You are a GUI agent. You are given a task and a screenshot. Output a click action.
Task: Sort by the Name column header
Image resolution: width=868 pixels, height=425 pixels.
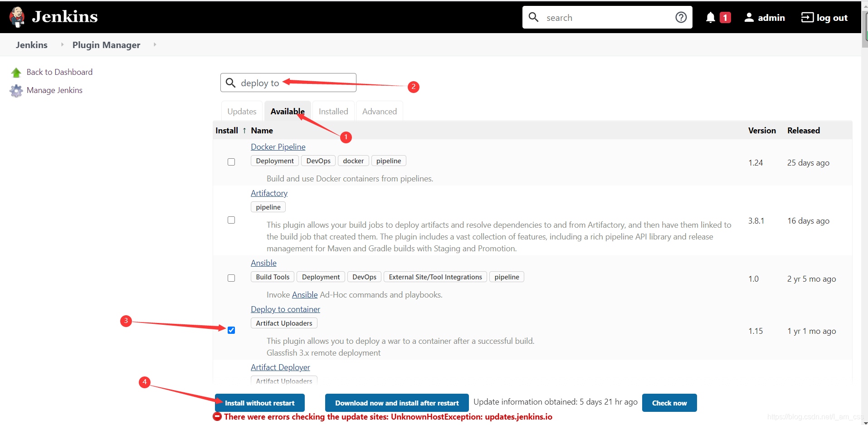click(x=262, y=131)
